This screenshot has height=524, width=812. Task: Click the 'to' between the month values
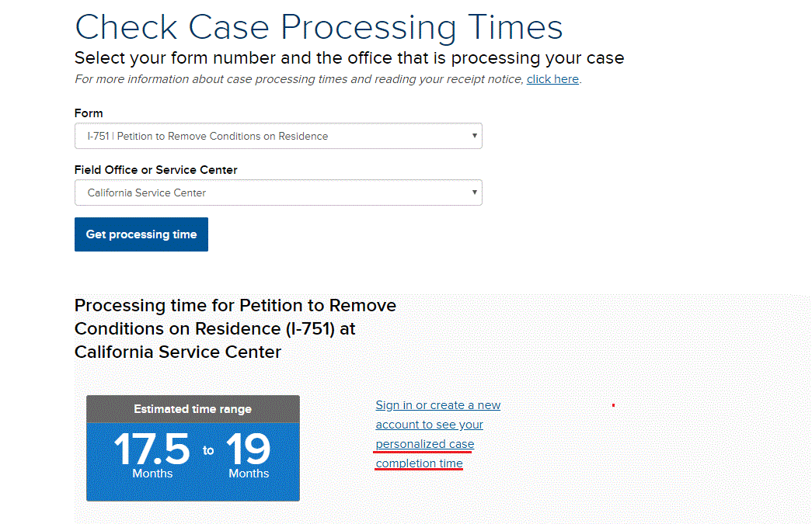[x=208, y=450]
